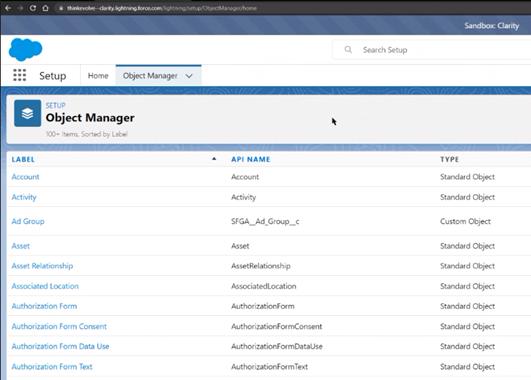Click the AuthorizationFormDataUse API name cell

pyautogui.click(x=277, y=346)
